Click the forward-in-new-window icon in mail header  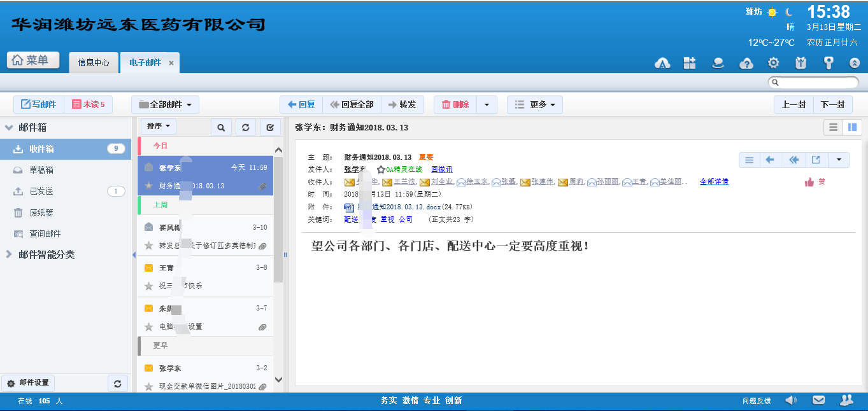point(816,160)
